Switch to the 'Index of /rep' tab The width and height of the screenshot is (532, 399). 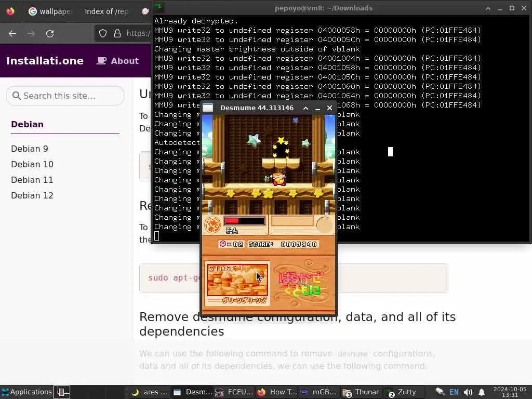pos(107,11)
